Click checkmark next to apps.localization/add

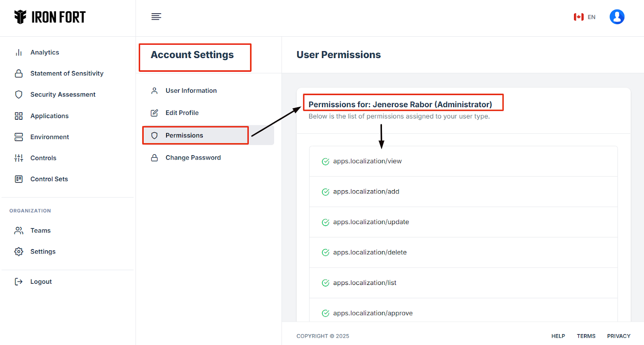point(326,192)
